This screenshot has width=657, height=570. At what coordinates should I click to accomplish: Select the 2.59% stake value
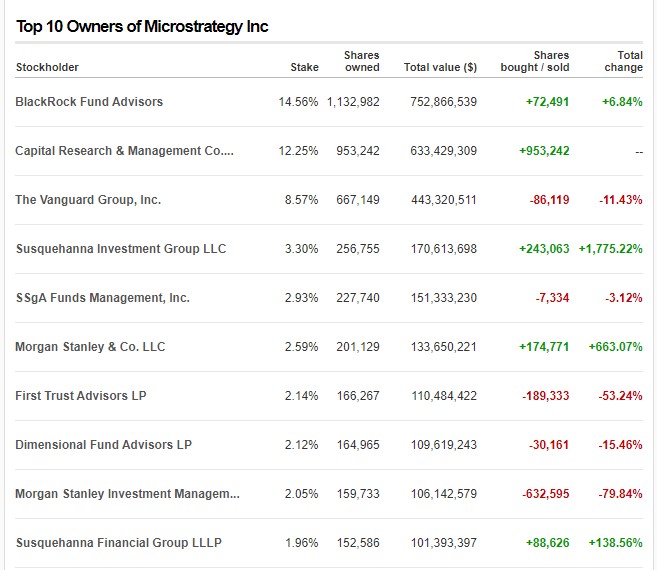pyautogui.click(x=301, y=347)
